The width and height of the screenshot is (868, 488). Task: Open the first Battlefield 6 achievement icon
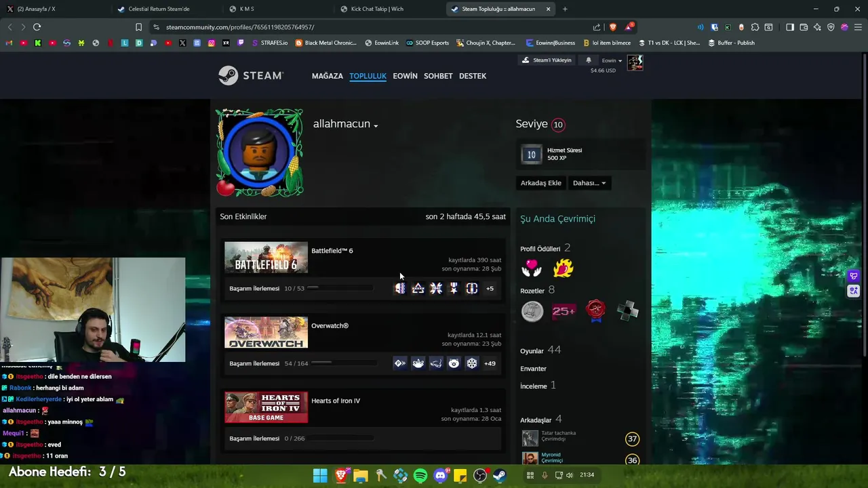click(x=400, y=288)
